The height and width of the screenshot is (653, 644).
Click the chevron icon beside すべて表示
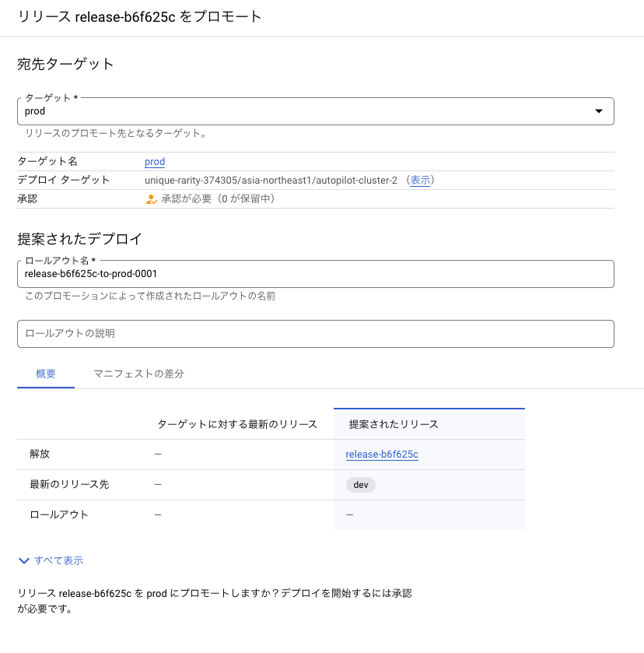24,561
